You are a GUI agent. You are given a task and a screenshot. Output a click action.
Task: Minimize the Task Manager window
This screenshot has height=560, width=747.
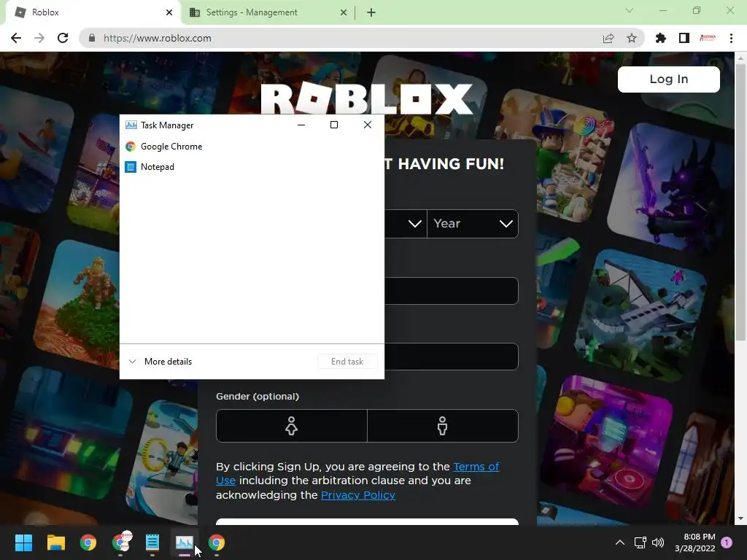pos(301,125)
